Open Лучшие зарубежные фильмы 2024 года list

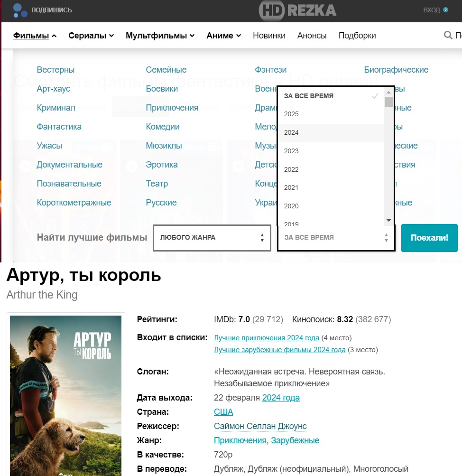(280, 350)
